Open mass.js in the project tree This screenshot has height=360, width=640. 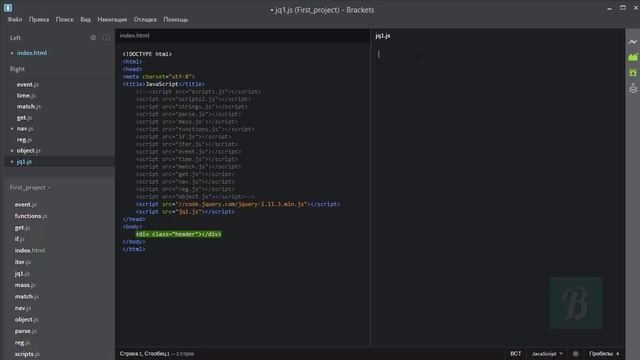tap(25, 285)
